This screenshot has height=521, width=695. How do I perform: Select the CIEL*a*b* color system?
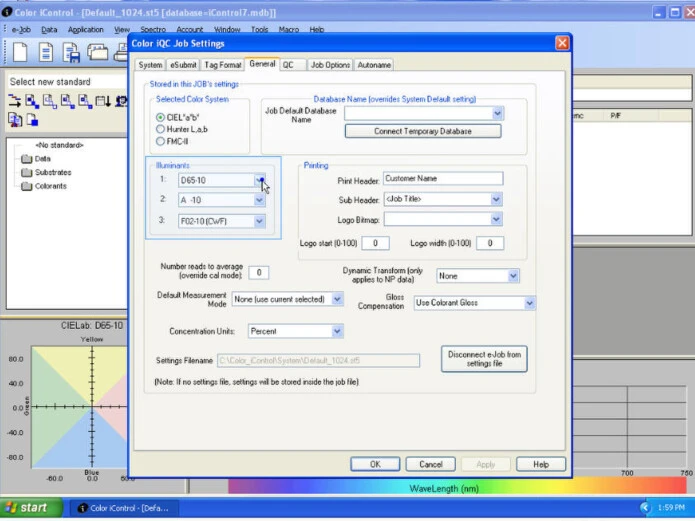coord(161,117)
